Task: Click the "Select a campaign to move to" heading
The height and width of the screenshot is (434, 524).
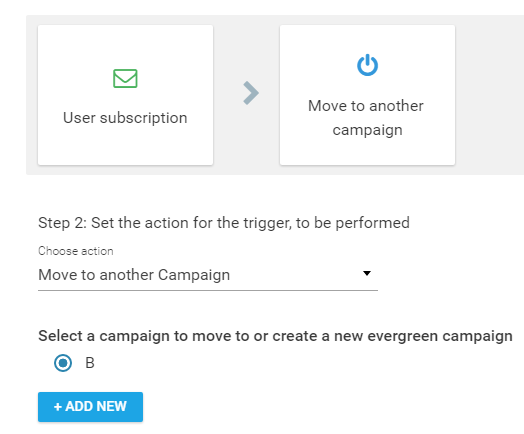Action: pos(275,336)
